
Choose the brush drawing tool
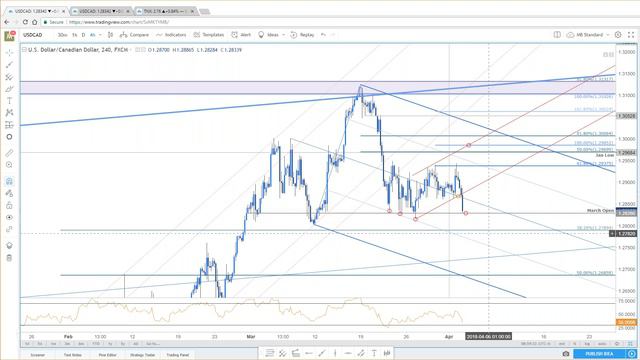point(9,89)
